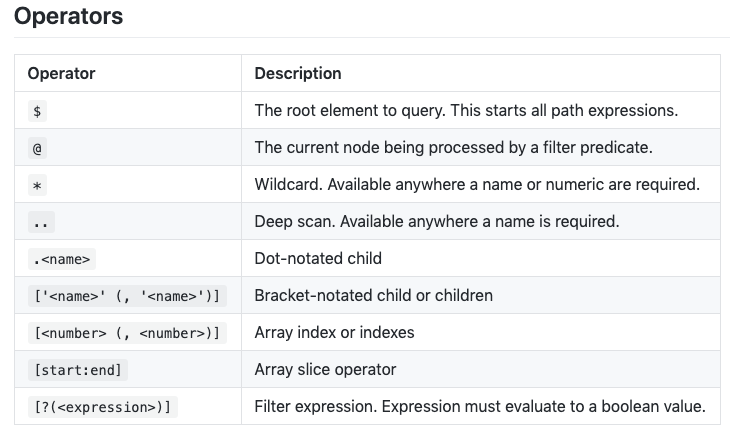Click the Bracket-notated child or children description
The width and height of the screenshot is (730, 433).
pos(373,296)
